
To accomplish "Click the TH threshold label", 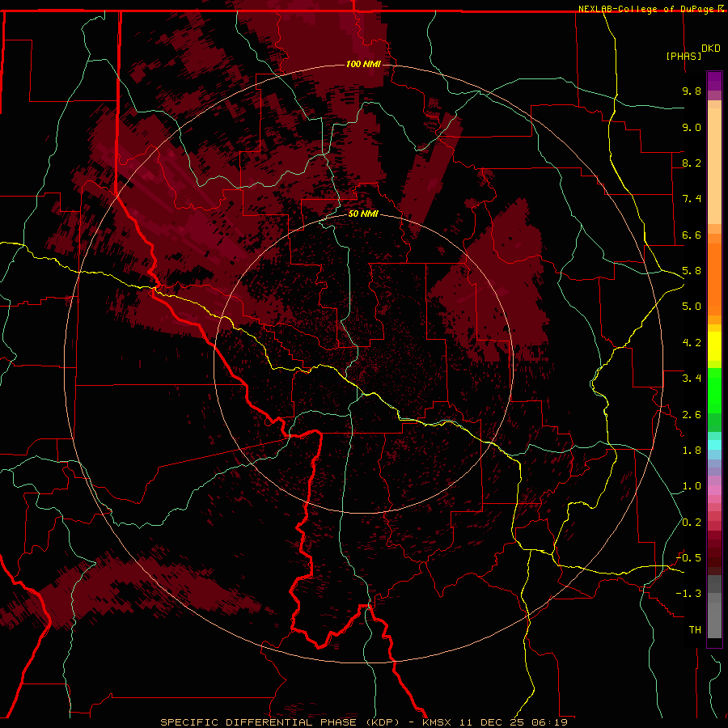I will pos(695,630).
